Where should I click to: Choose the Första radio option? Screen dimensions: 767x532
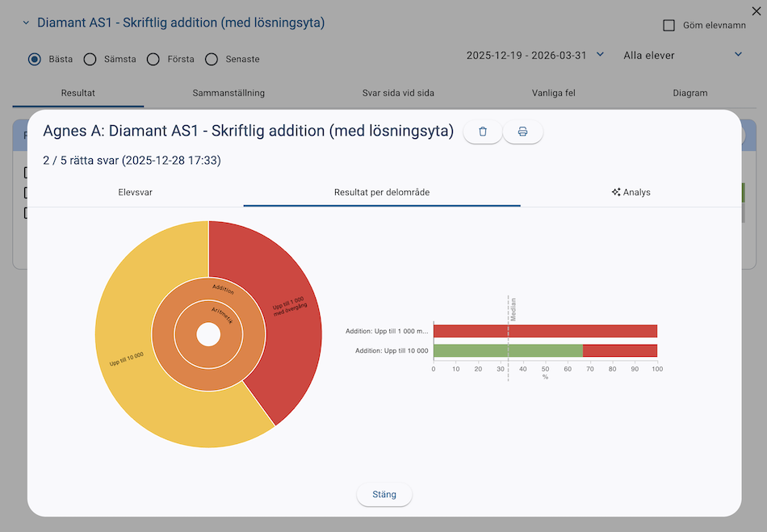(153, 59)
